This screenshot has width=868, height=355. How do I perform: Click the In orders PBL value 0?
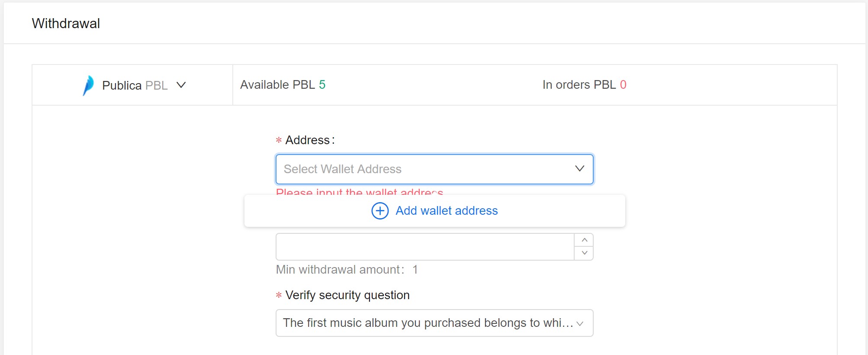click(623, 85)
